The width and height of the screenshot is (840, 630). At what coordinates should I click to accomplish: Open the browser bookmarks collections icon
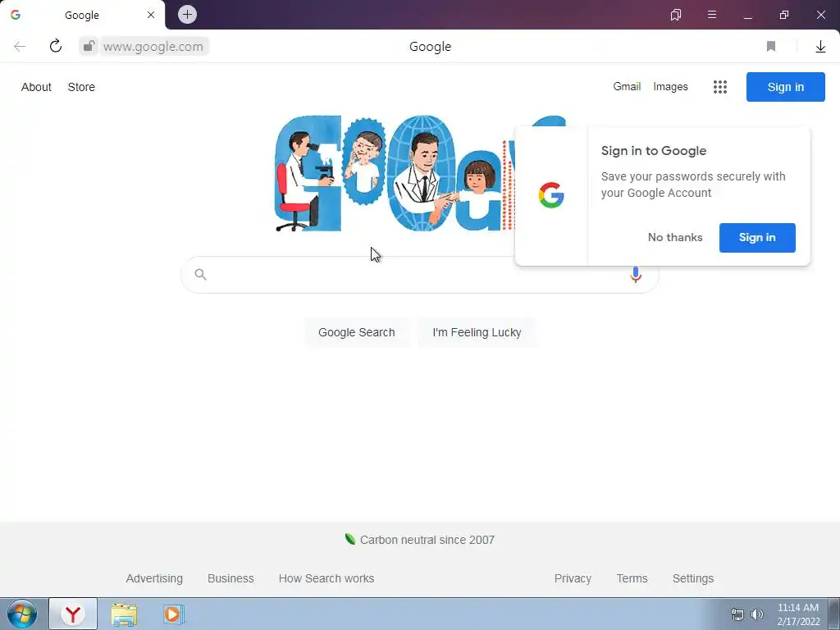pyautogui.click(x=676, y=15)
